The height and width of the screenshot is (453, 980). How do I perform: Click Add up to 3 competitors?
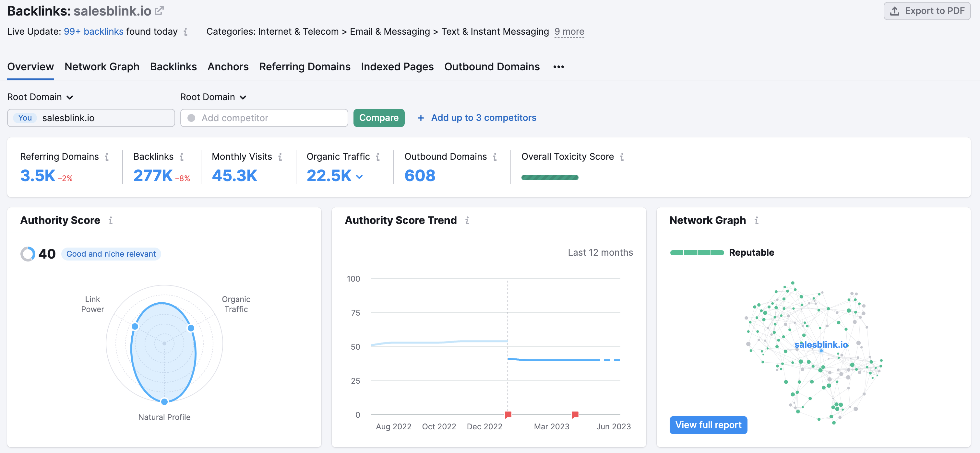click(483, 118)
